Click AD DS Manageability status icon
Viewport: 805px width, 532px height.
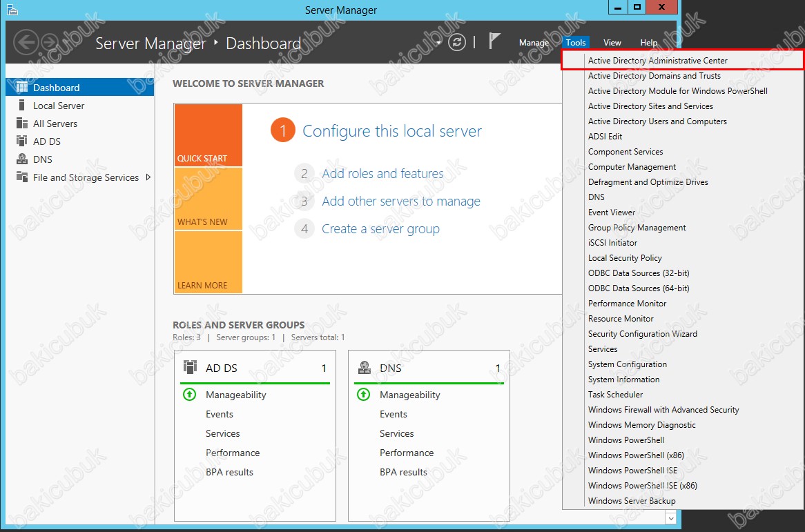point(189,395)
